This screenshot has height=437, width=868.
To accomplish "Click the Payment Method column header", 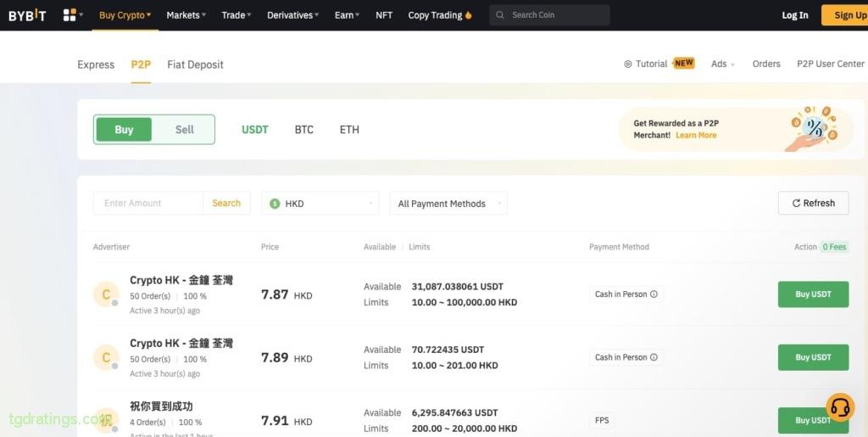I will (x=619, y=247).
